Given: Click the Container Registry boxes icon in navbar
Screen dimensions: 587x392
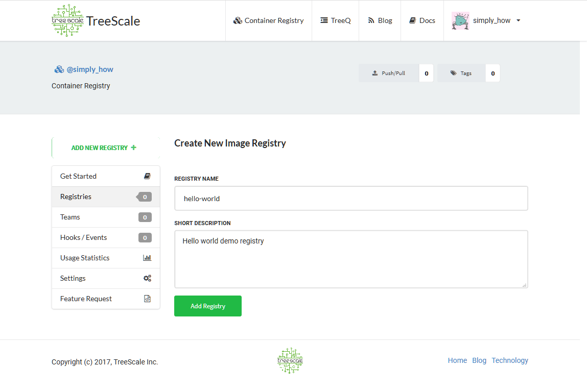Looking at the screenshot, I should (238, 20).
